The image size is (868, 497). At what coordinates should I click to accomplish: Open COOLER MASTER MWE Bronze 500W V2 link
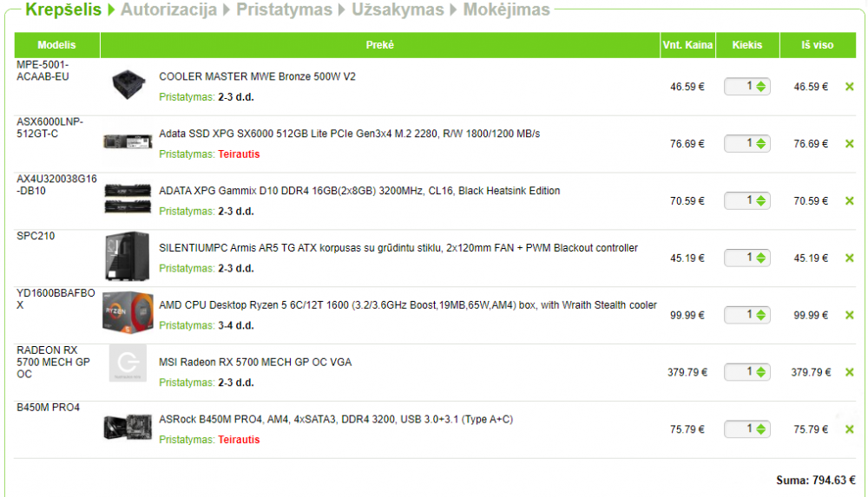pos(258,76)
